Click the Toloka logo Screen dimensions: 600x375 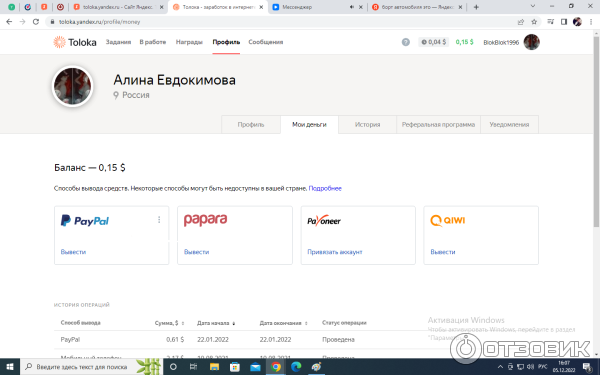pyautogui.click(x=75, y=42)
